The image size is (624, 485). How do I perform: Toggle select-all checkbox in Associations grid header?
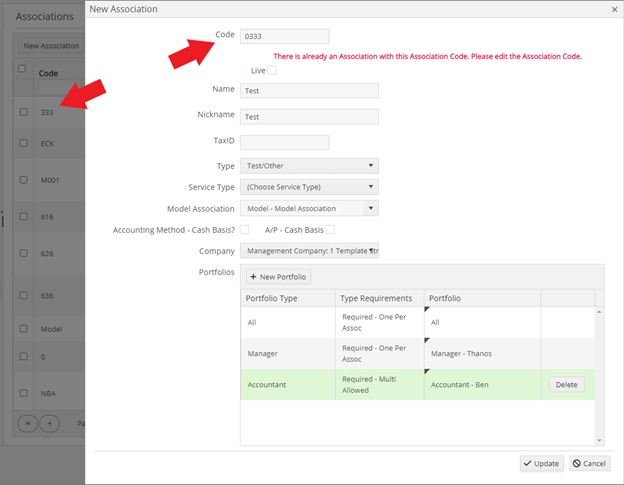22,68
